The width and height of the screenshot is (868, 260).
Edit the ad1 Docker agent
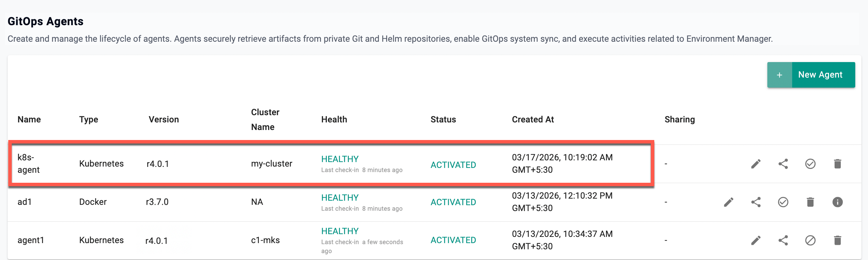click(x=728, y=202)
